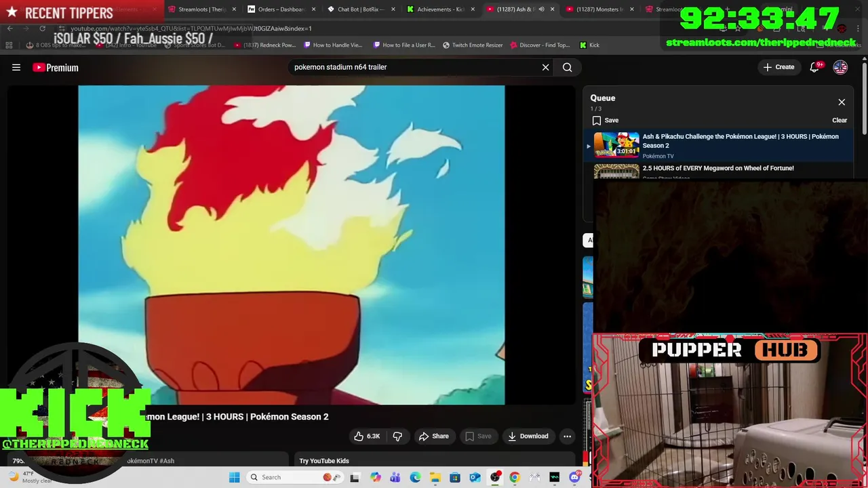Save the queue as playlist
The width and height of the screenshot is (868, 488).
click(605, 120)
